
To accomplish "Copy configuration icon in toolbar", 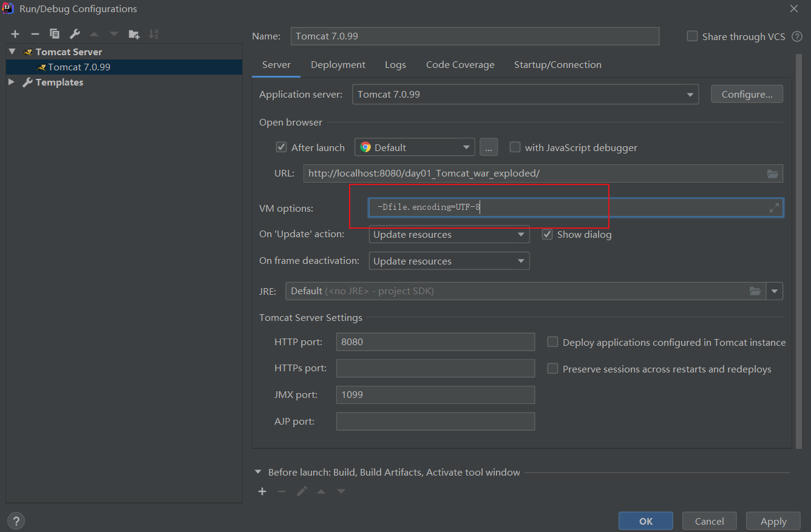I will 55,34.
